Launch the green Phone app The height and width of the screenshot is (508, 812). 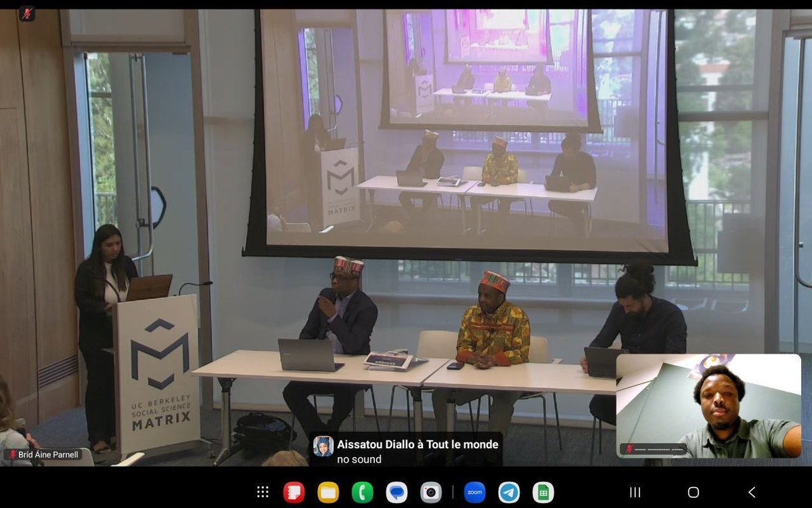pos(363,492)
